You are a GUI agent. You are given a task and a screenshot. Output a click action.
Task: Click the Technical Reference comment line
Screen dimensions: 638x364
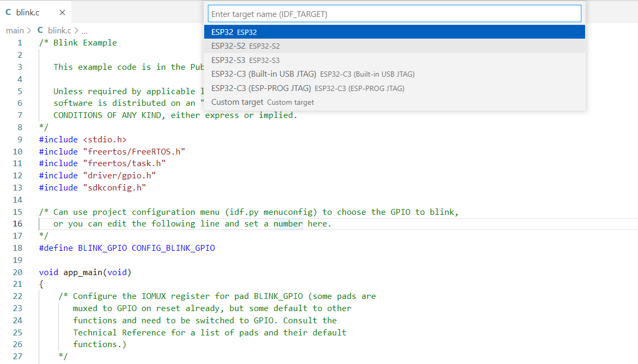tap(209, 333)
